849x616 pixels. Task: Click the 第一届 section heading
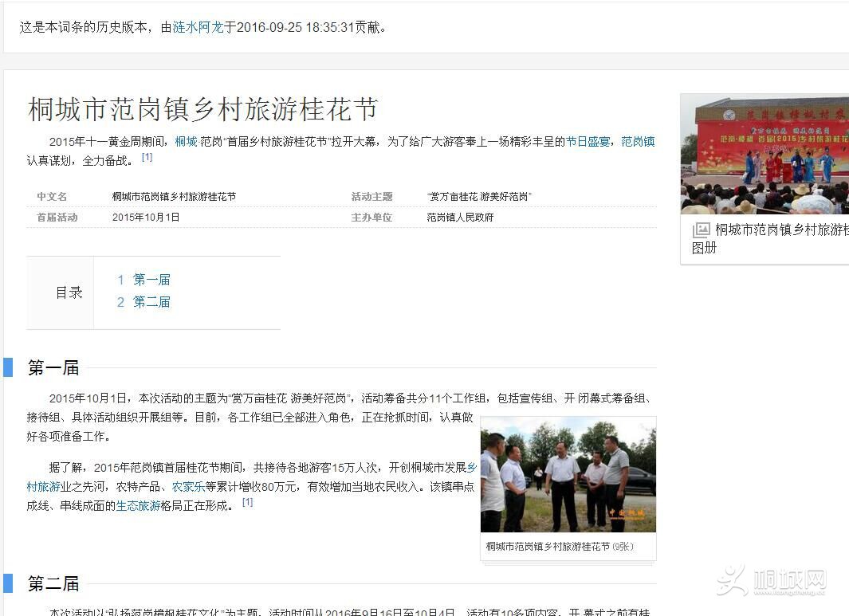point(53,368)
